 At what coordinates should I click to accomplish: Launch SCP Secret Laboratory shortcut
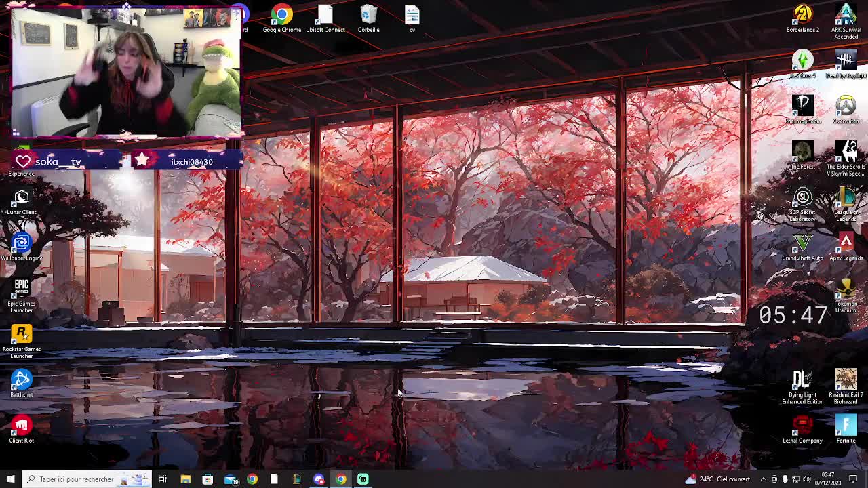point(802,205)
